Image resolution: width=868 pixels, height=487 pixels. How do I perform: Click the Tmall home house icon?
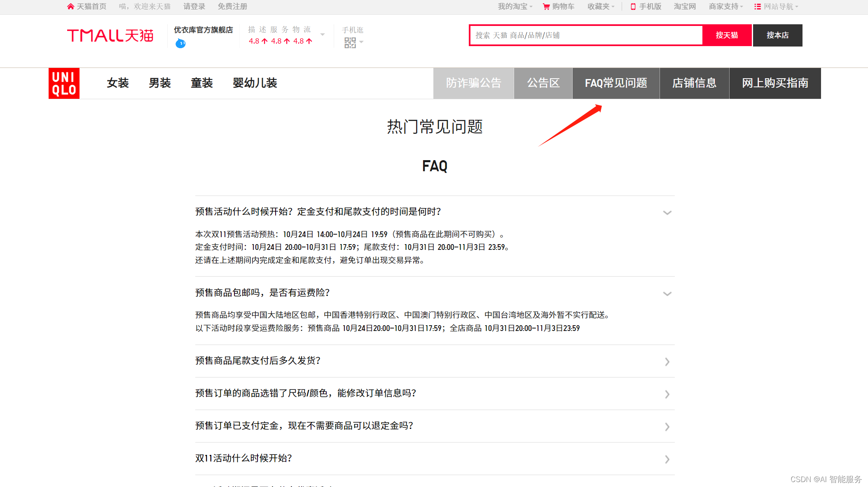(70, 7)
